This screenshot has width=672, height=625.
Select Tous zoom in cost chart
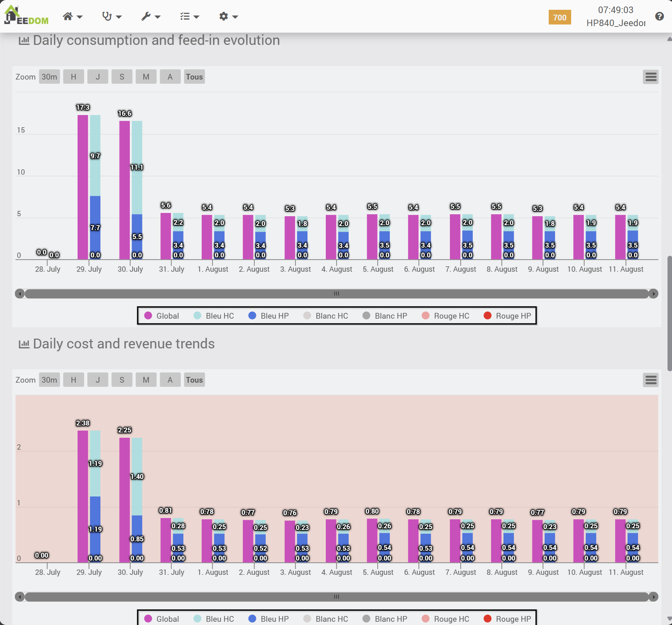(194, 380)
